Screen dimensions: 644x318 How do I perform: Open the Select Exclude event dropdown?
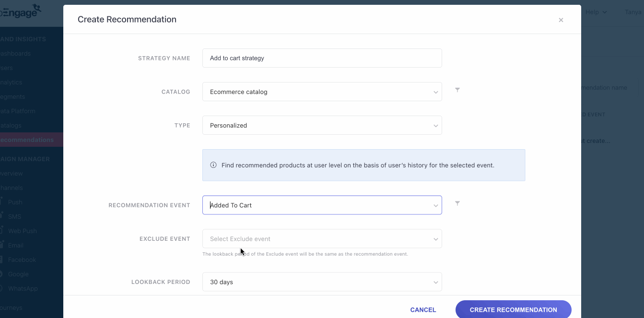point(322,239)
